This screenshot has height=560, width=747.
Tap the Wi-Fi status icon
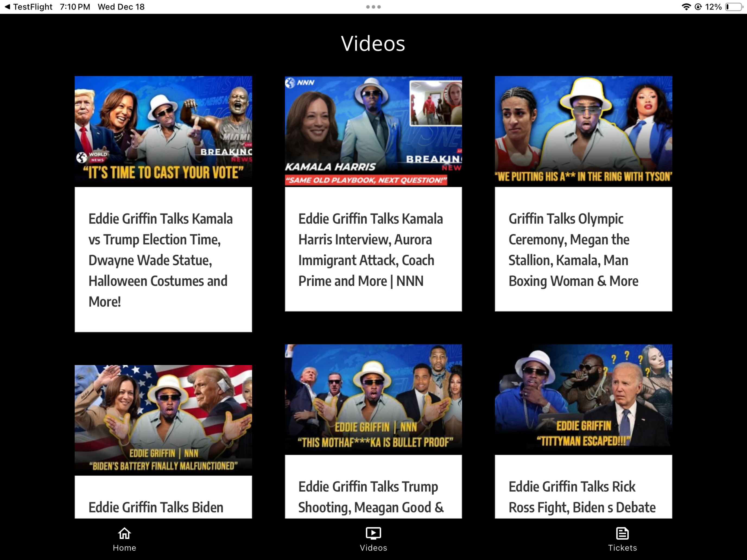coord(686,7)
